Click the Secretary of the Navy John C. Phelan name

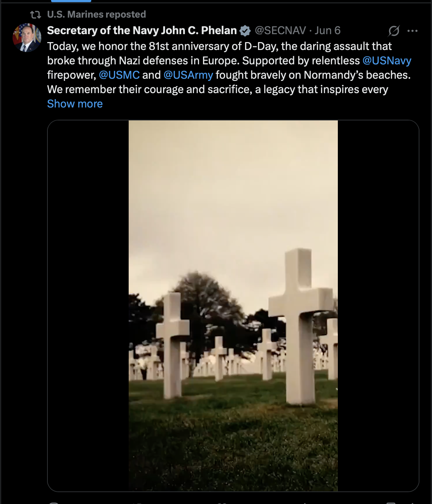tap(142, 31)
